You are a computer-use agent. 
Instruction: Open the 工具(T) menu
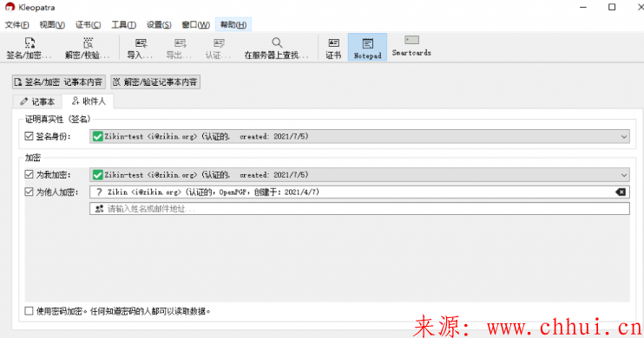tap(123, 24)
